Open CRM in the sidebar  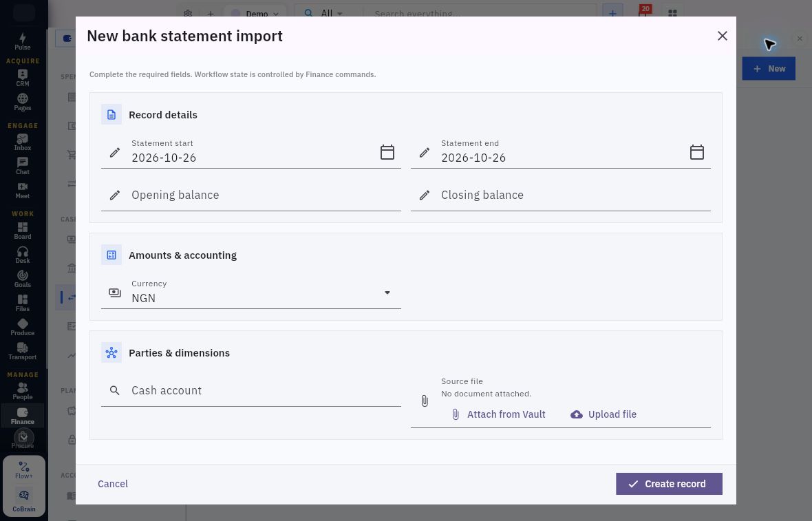coord(22,78)
